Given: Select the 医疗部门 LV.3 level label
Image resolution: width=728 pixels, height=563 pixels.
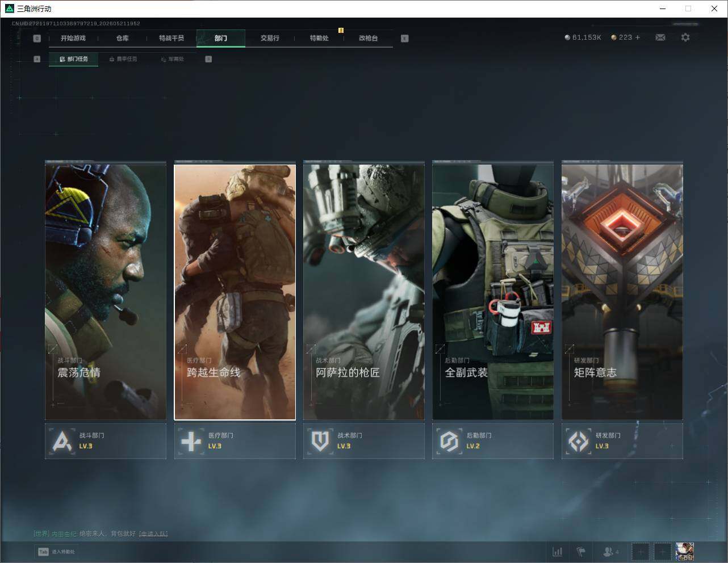Looking at the screenshot, I should click(215, 446).
